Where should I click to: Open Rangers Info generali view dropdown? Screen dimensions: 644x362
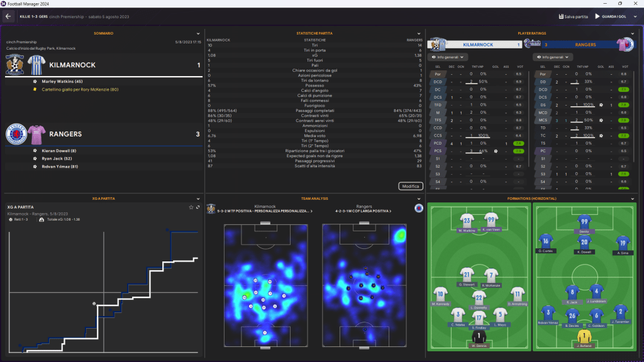(x=551, y=57)
